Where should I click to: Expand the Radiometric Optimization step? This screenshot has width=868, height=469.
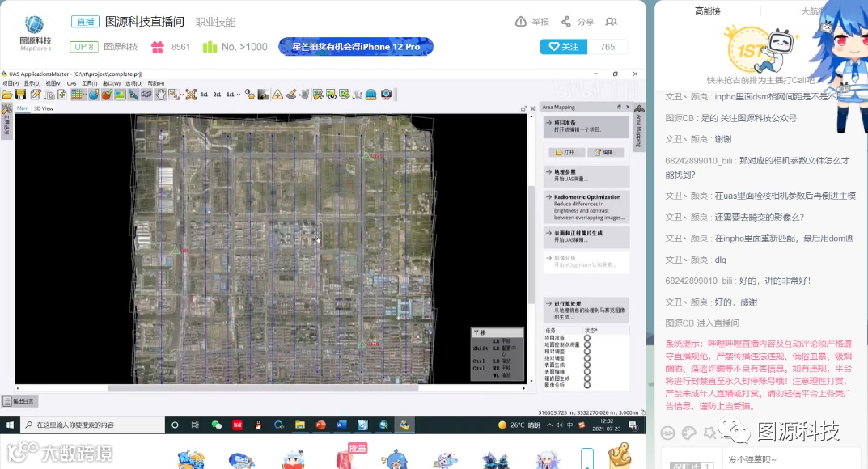[586, 207]
